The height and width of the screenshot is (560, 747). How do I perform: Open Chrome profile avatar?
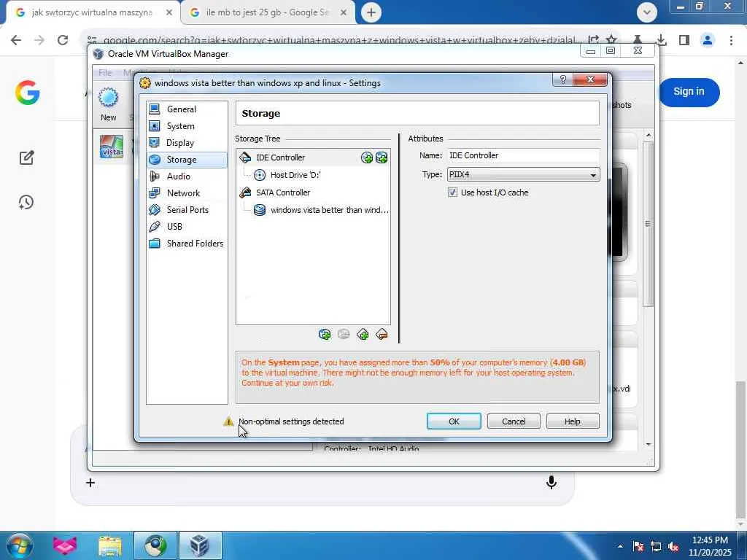pos(708,40)
